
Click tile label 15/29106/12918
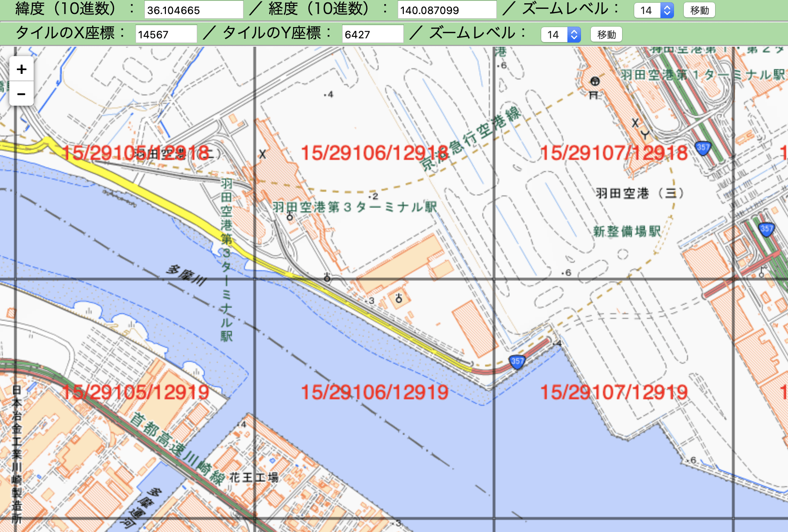[x=374, y=153]
